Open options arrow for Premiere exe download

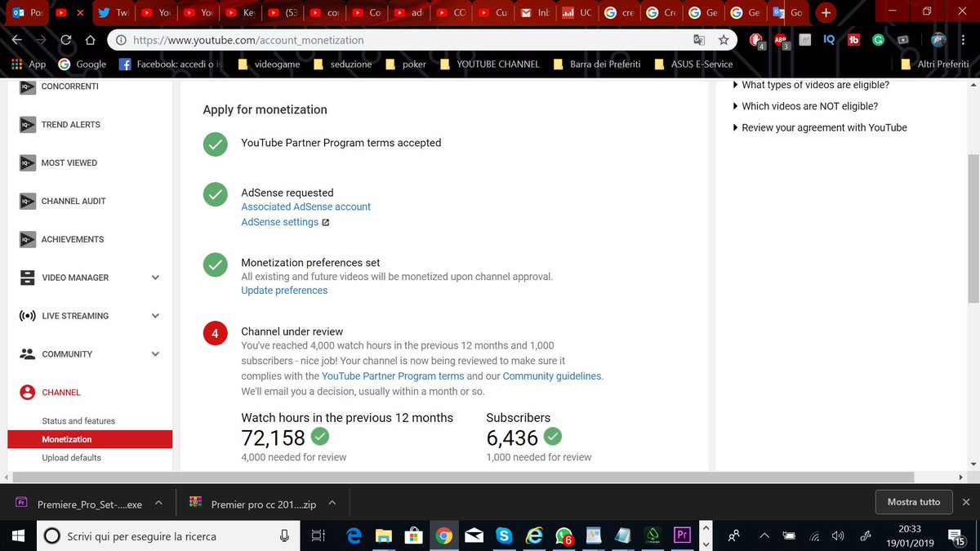point(159,504)
